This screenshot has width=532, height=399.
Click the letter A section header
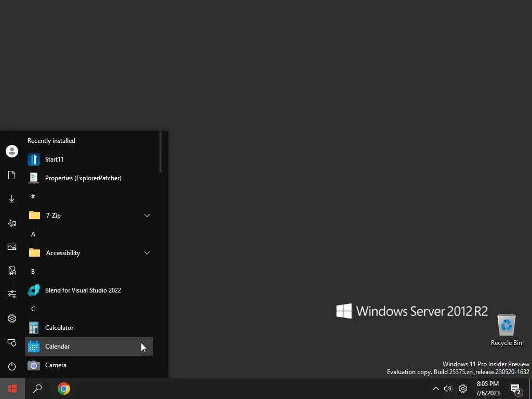pos(33,234)
